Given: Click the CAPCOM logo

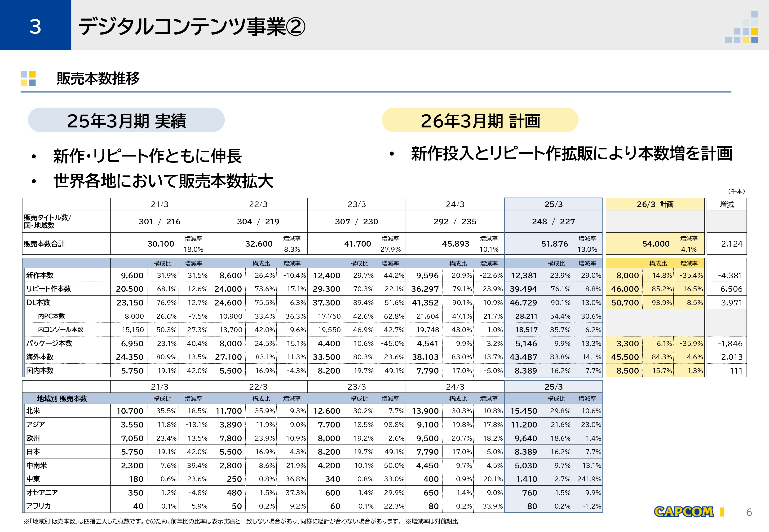Looking at the screenshot, I should [x=684, y=512].
